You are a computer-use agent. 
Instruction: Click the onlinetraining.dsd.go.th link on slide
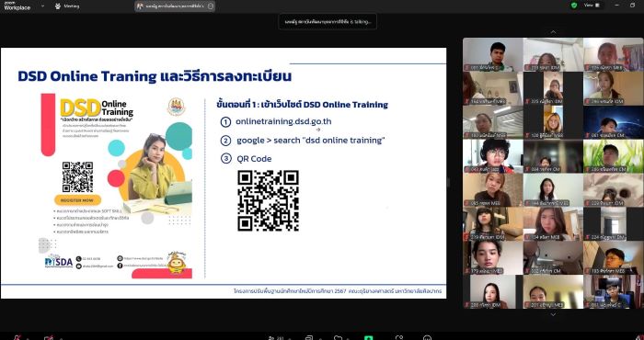(x=283, y=121)
